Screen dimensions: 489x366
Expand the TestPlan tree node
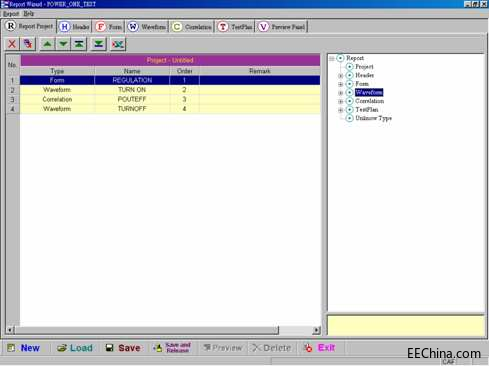(341, 110)
